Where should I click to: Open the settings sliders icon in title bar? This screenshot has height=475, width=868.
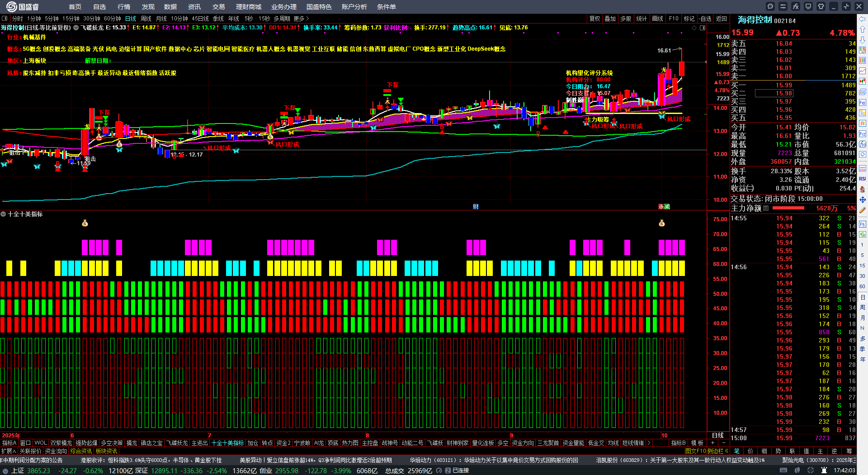[783, 6]
